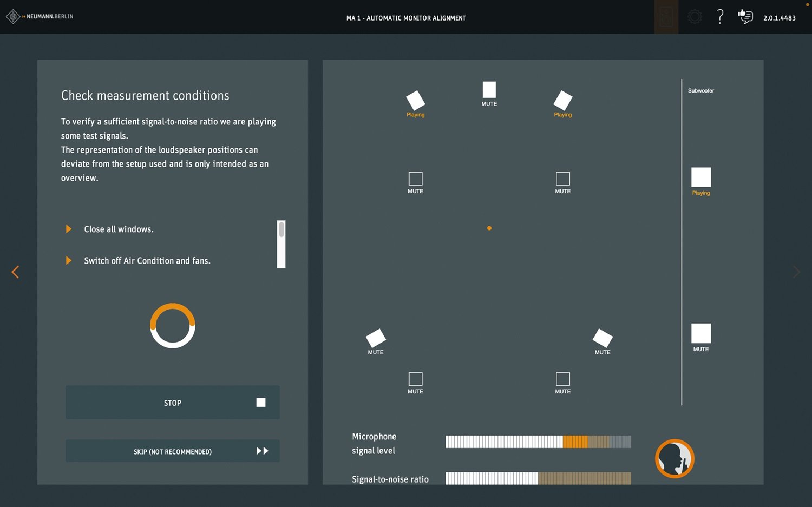Open the feedback thumbs-up chat icon
Screen dimensions: 812x507
(745, 17)
